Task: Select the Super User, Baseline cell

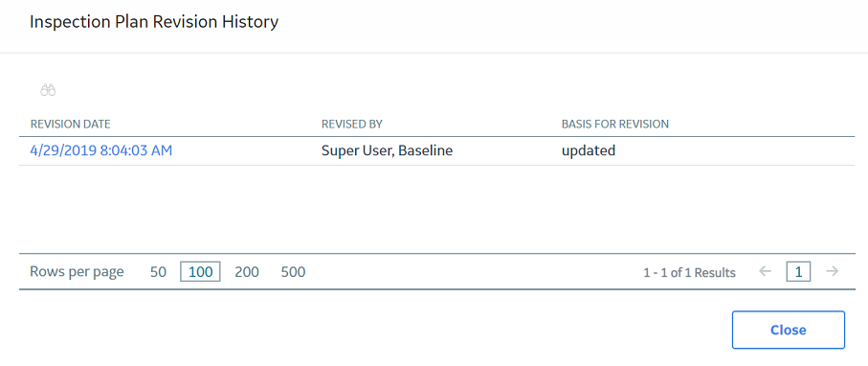Action: click(387, 150)
